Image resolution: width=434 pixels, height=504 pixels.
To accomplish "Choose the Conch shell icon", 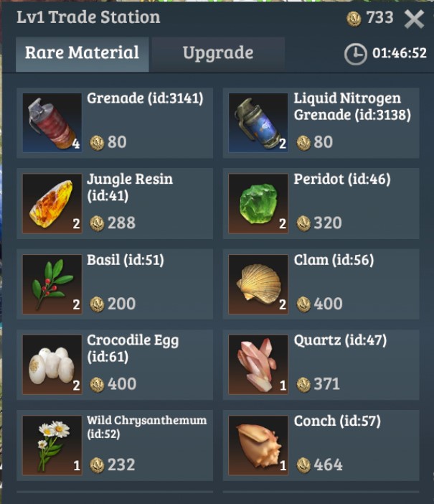I will (x=258, y=445).
